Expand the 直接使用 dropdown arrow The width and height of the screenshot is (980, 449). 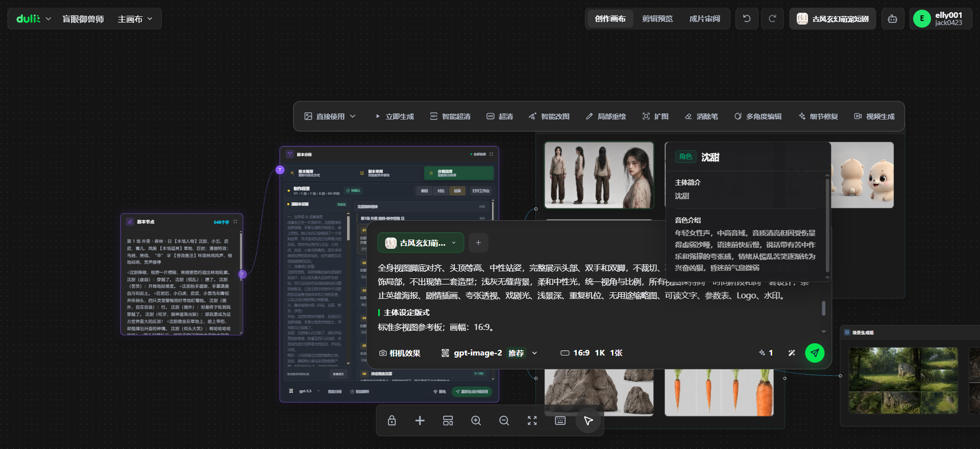353,116
